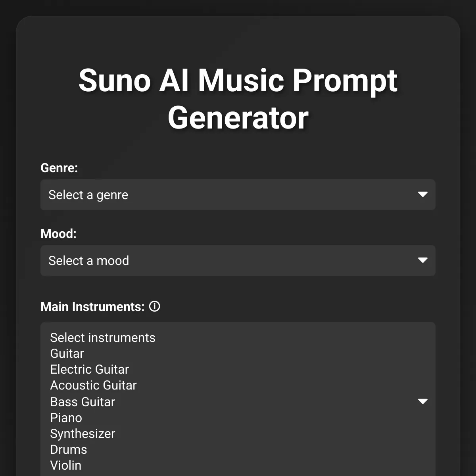Click the Select instruments placeholder option
The image size is (476, 476).
point(102,338)
